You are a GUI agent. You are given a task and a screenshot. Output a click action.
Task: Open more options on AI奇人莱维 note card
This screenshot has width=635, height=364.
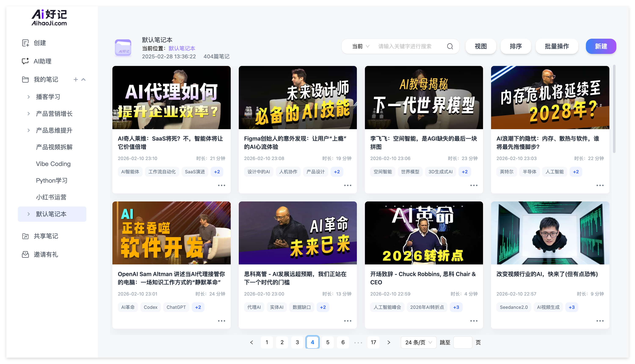tap(222, 186)
